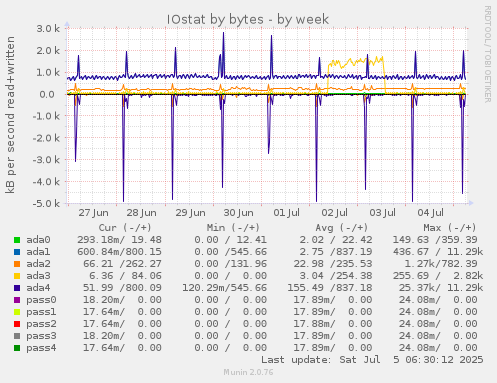
Task: Click the 'Max (-/+)' column header
Action: point(450,228)
